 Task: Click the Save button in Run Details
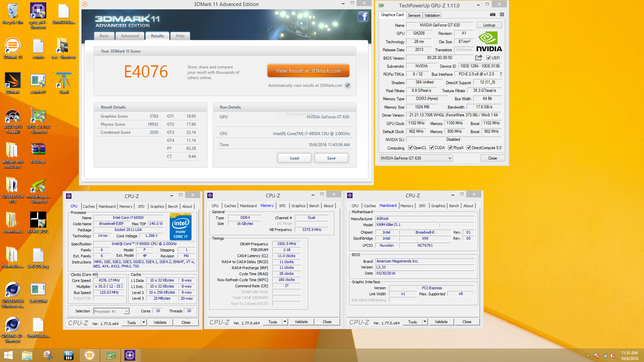[331, 158]
